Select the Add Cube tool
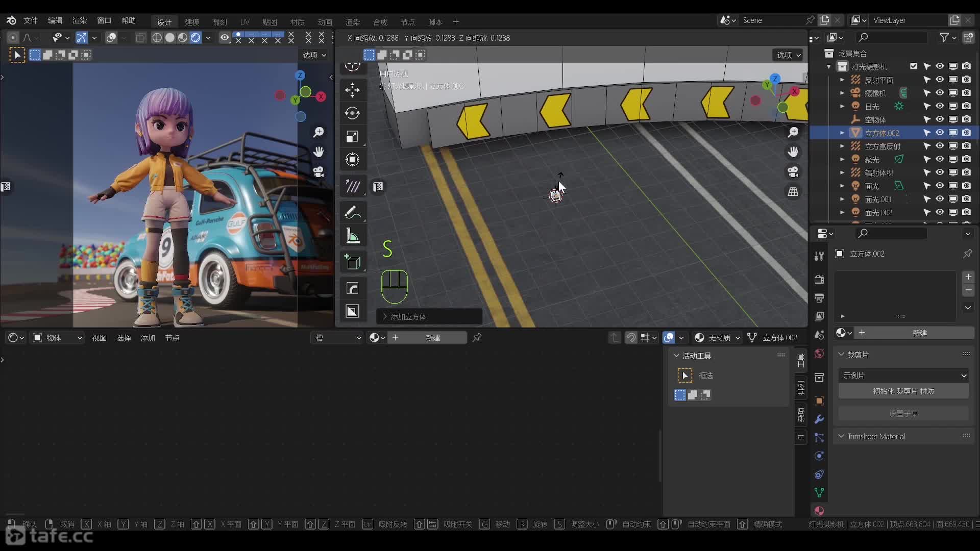 pos(352,262)
